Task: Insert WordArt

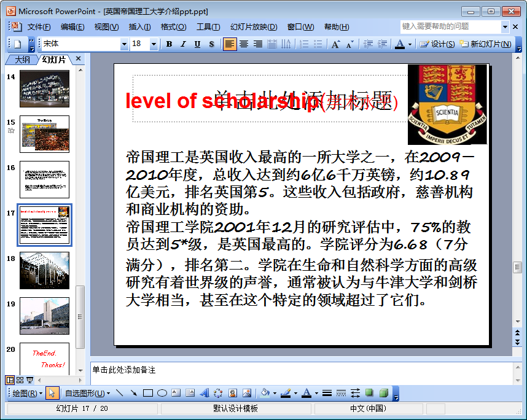Action: (205, 393)
